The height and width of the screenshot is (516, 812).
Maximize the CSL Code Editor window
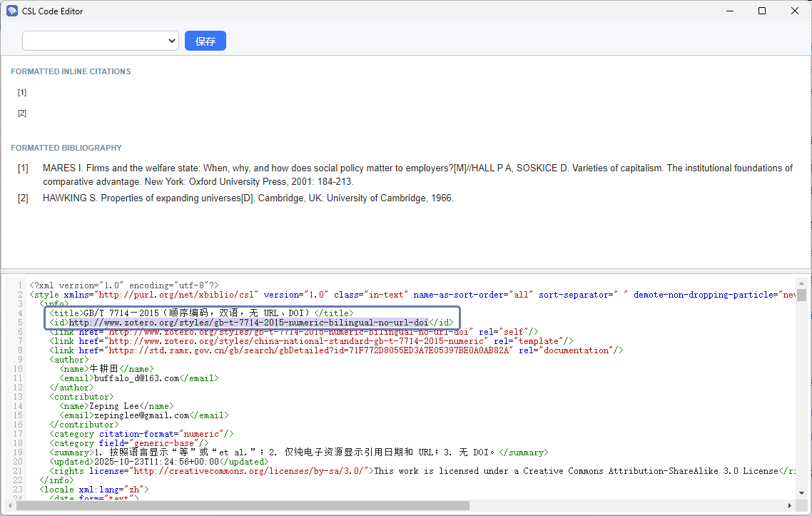coord(762,11)
